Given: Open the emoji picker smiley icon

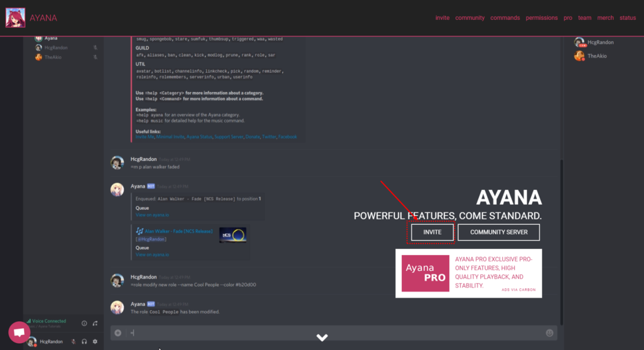Looking at the screenshot, I should (x=550, y=333).
